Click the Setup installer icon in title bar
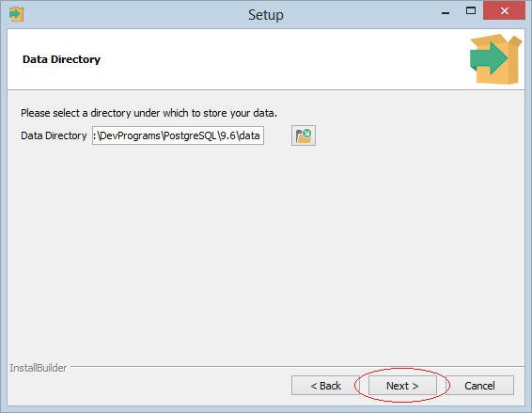Image resolution: width=532 pixels, height=413 pixels. tap(17, 14)
